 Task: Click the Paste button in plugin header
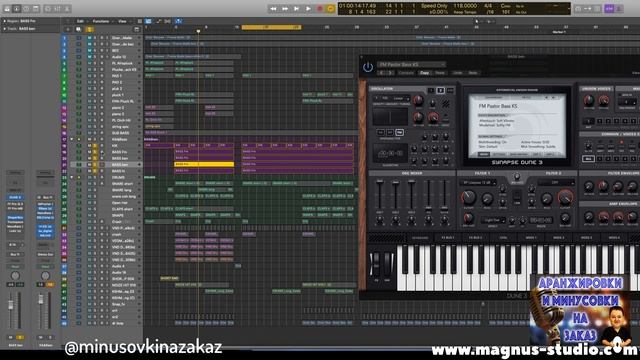[x=440, y=73]
